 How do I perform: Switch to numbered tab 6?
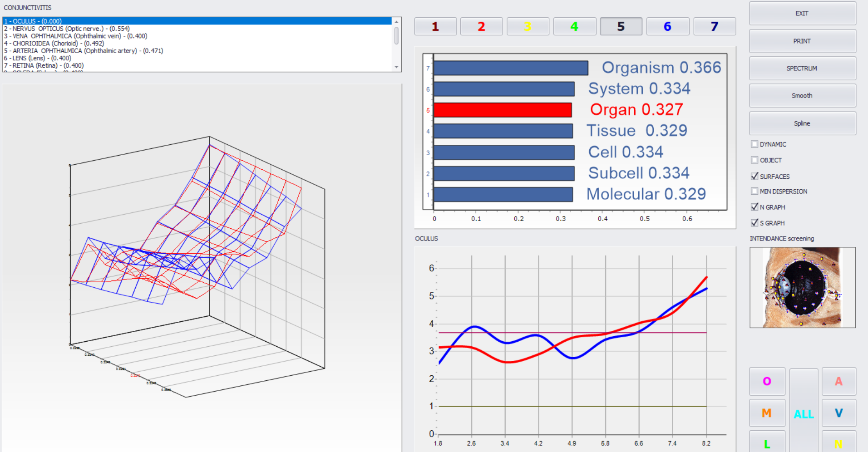point(667,26)
